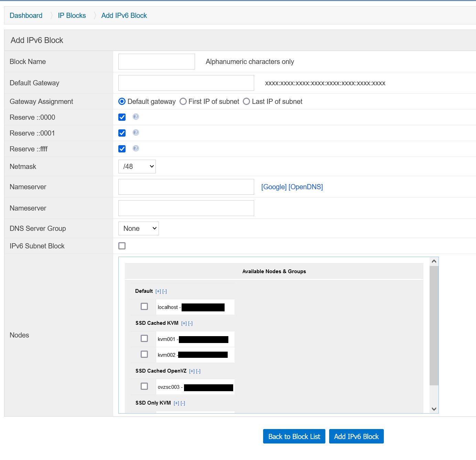476x460 pixels.
Task: Click the question mark icon near Reserve ::ffff
Action: (x=136, y=149)
